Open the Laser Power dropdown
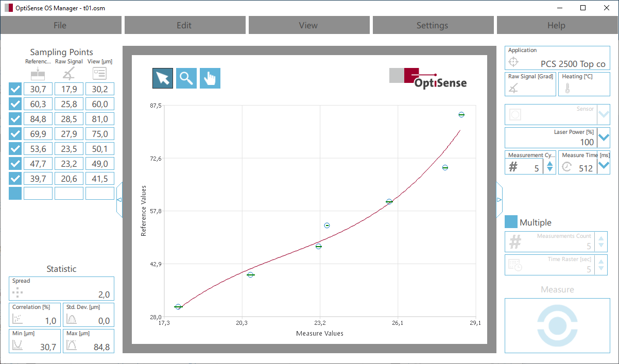 (x=604, y=138)
